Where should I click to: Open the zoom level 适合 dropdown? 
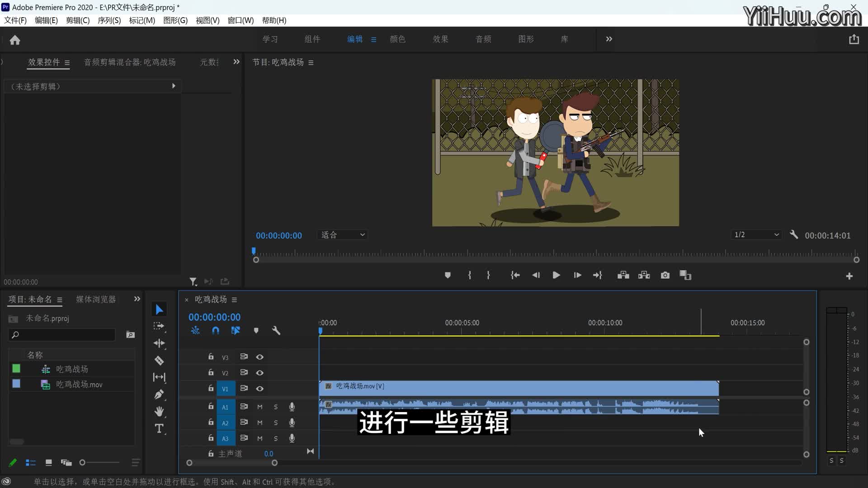[342, 235]
